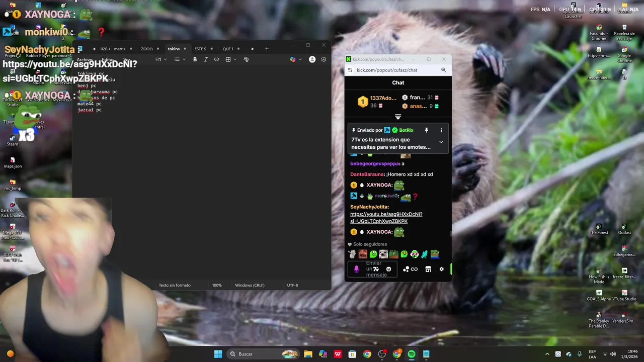Click the points infinity icon in chat
This screenshot has height=362, width=644.
pyautogui.click(x=414, y=269)
